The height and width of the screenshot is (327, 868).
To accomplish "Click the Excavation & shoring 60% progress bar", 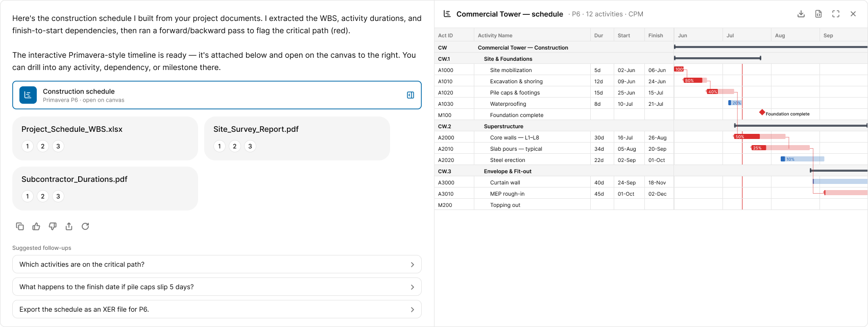I will click(x=693, y=80).
